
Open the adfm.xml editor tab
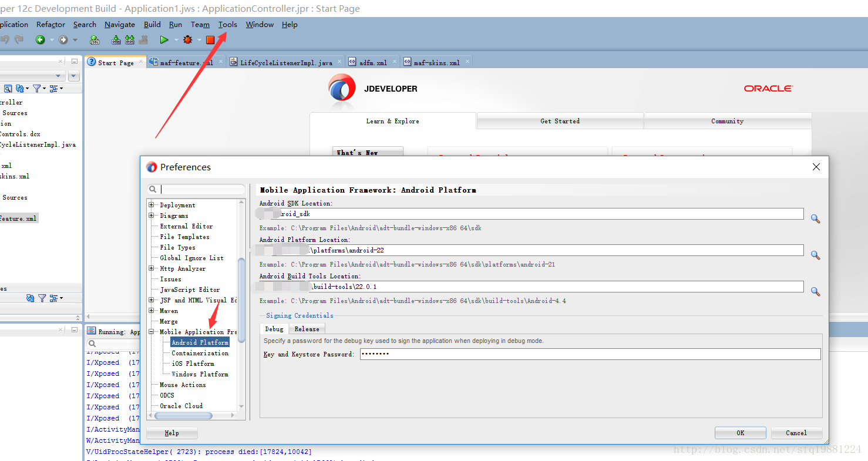[372, 62]
